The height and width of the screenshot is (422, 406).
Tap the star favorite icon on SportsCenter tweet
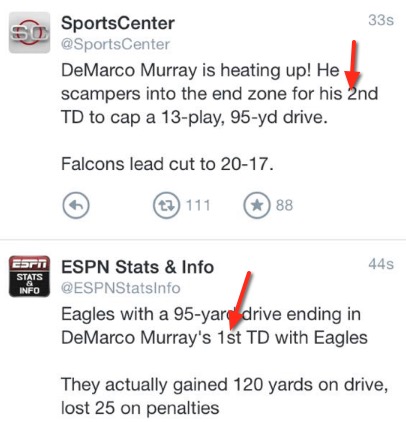click(257, 205)
